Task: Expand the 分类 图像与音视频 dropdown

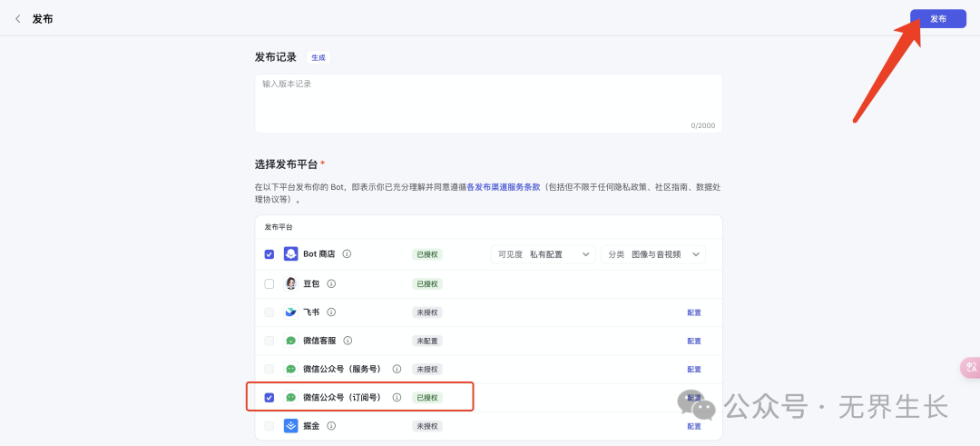Action: click(x=652, y=254)
